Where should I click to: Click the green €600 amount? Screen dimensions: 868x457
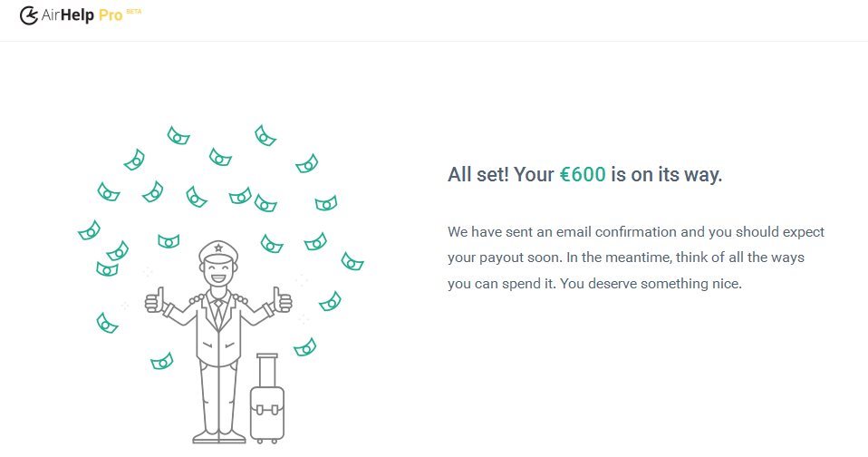(582, 175)
